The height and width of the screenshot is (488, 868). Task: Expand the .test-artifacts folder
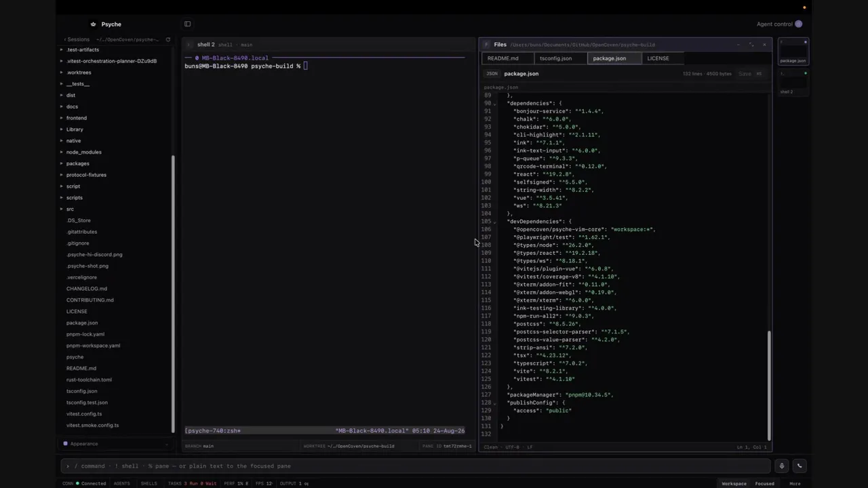61,49
